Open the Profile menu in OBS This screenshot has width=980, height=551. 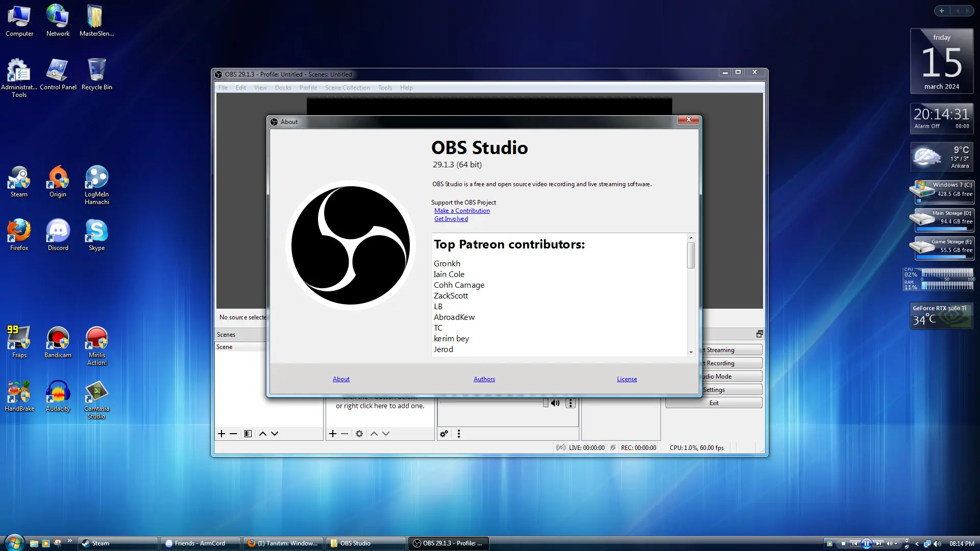tap(308, 88)
